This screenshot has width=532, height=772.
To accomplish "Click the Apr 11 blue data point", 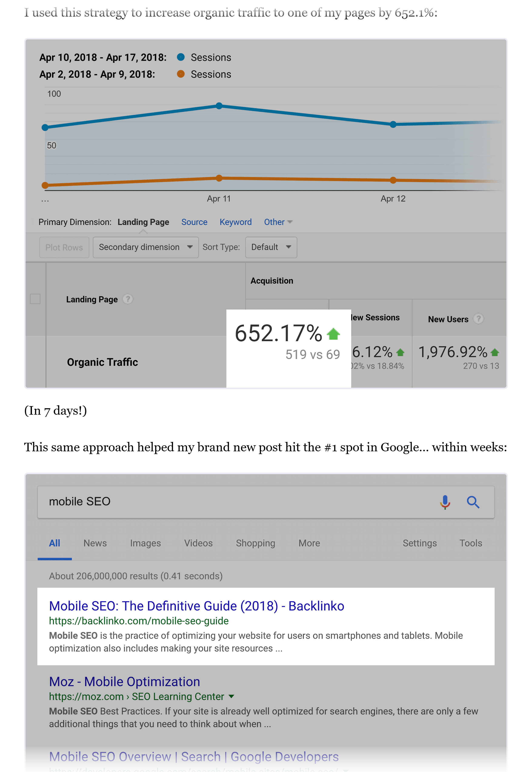I will (x=219, y=106).
